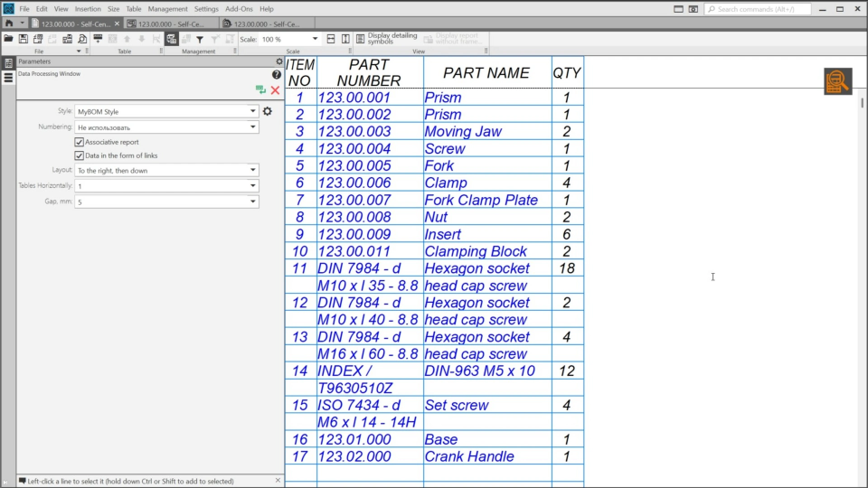Click the filter funnel icon in Management toolbar
This screenshot has height=488, width=868.
point(200,40)
